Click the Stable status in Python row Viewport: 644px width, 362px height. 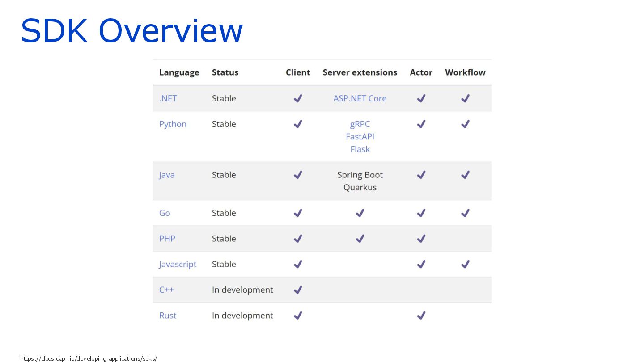(224, 124)
